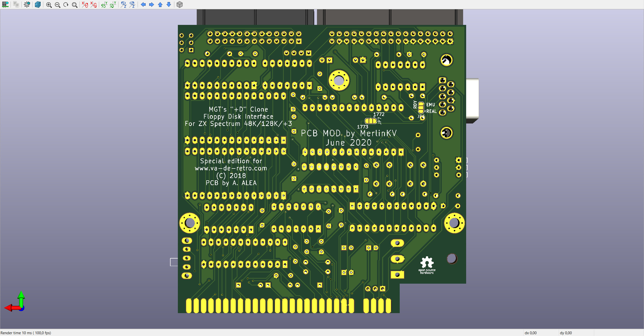The width and height of the screenshot is (644, 336).
Task: Click the open source hardware logo
Action: [427, 265]
